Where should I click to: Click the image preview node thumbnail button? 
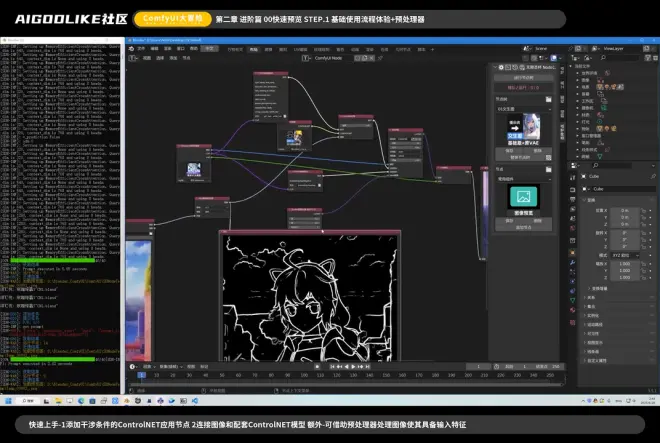[x=524, y=197]
